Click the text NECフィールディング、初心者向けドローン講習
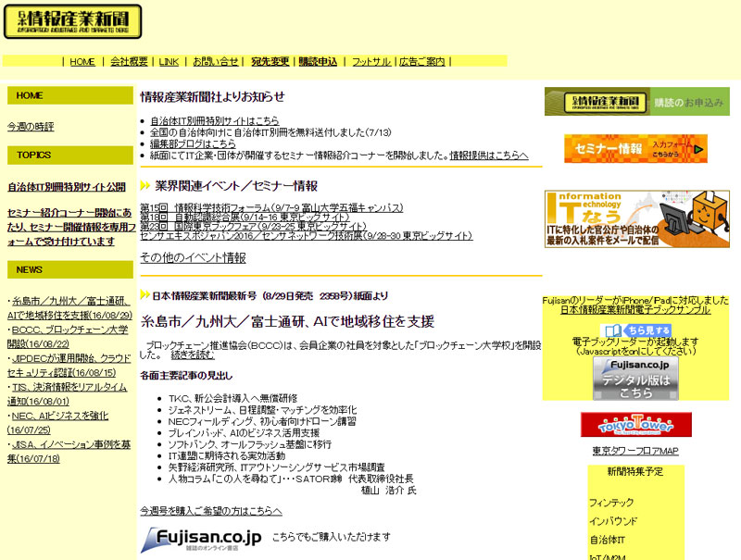 pos(262,421)
